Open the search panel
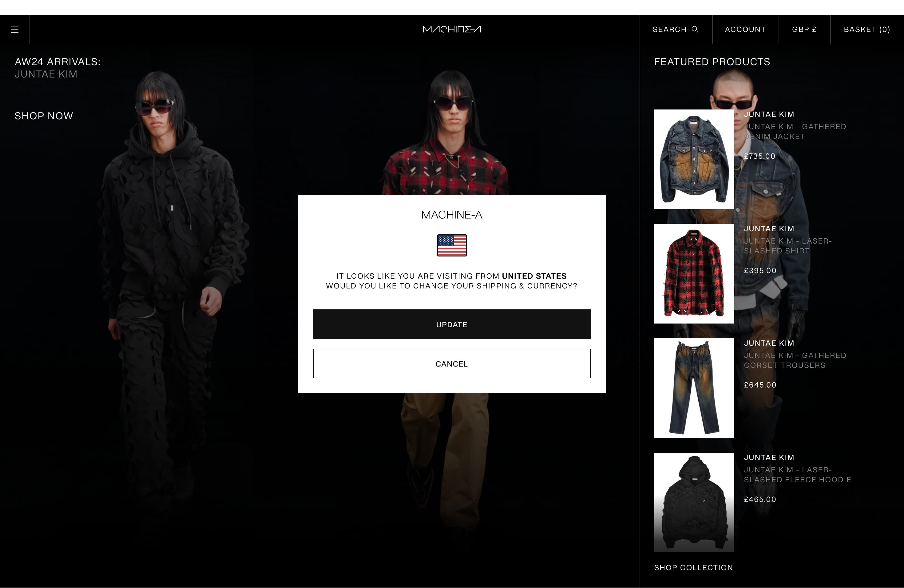This screenshot has width=904, height=588. (x=675, y=29)
